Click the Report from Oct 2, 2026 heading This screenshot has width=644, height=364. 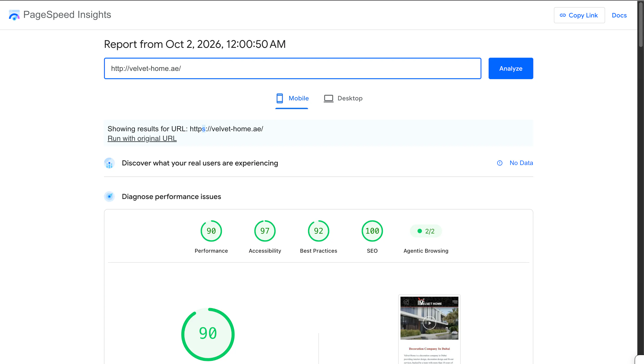[x=195, y=44]
